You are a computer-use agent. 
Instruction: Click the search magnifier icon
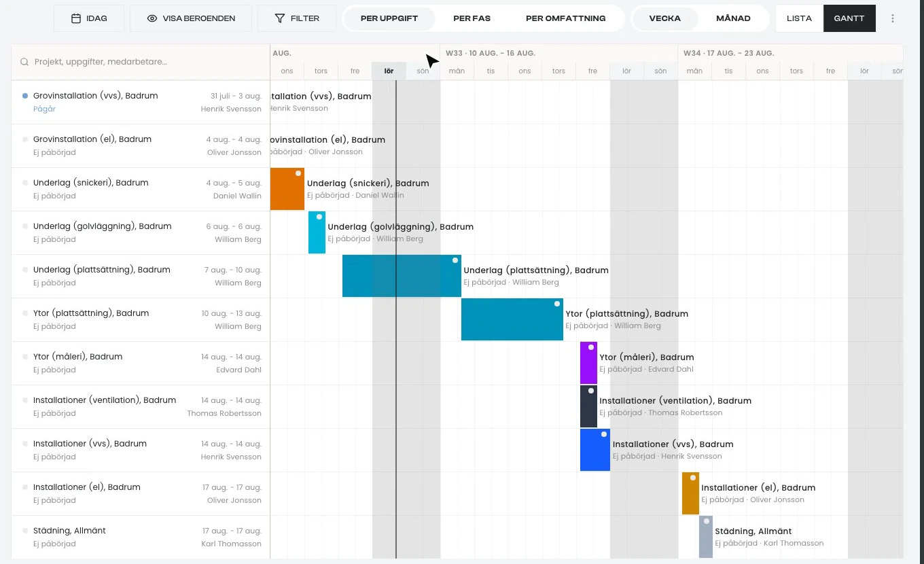[x=24, y=62]
